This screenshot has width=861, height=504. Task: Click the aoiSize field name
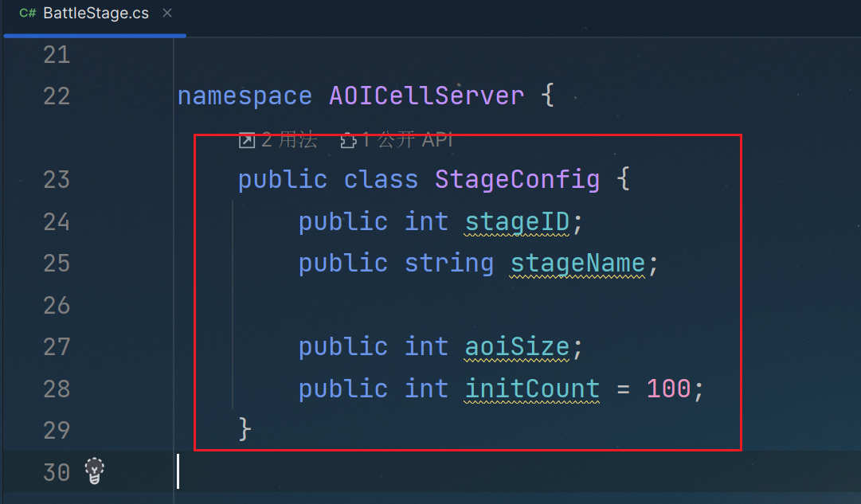(x=517, y=346)
